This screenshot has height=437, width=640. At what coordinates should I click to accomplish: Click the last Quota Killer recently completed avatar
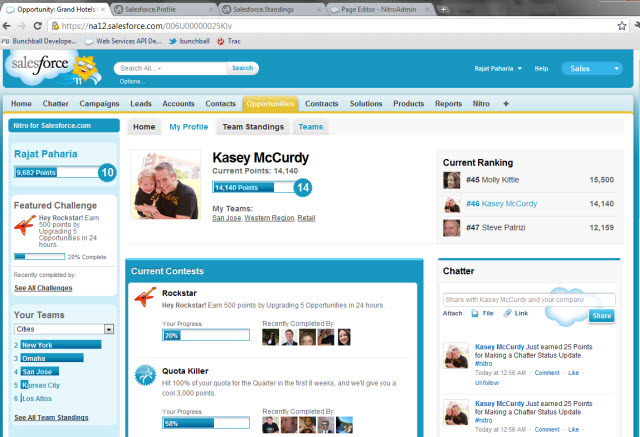(x=344, y=425)
